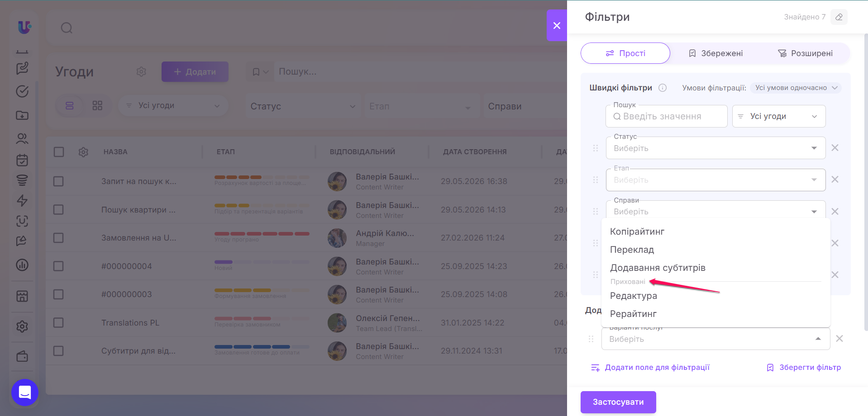
Task: Open the inbox folder sidebar icon
Action: tap(22, 115)
